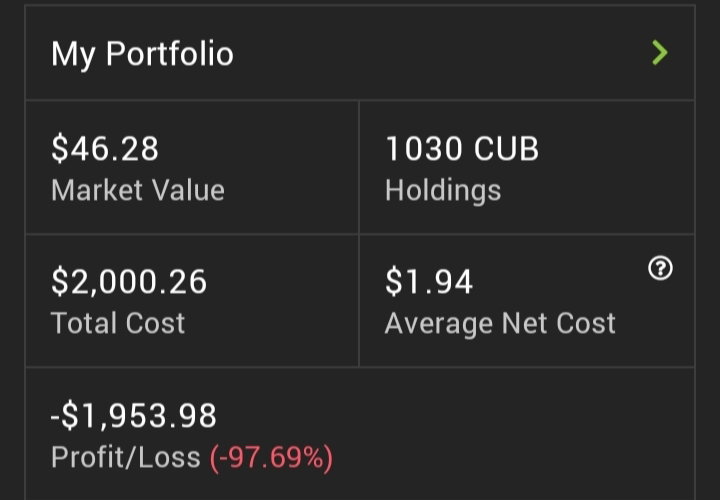This screenshot has width=720, height=500.
Task: Click the red -97.69% percentage
Action: coord(271,458)
